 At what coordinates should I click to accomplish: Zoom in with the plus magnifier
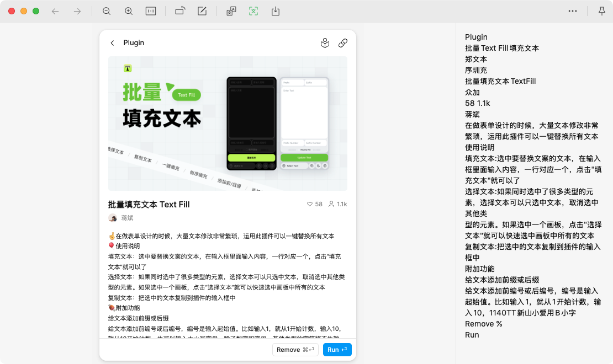click(129, 12)
